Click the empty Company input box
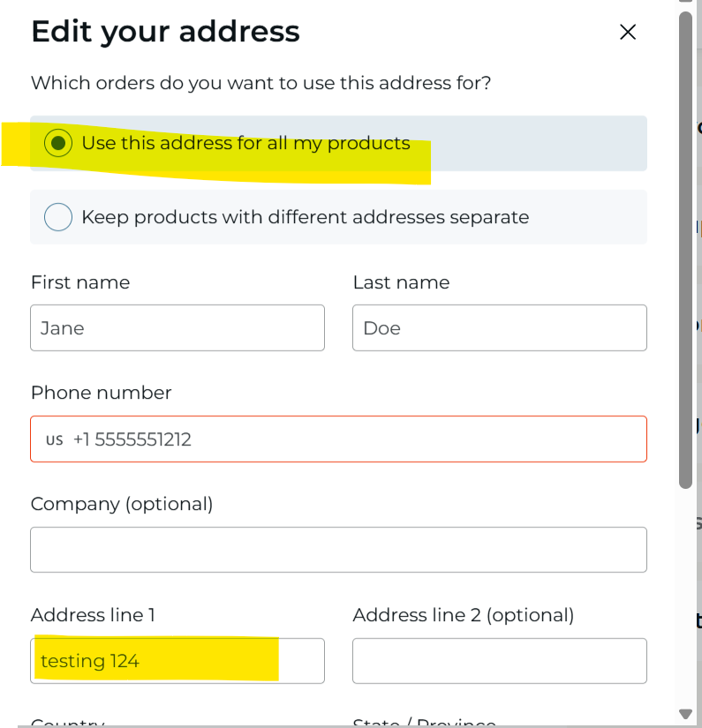 [x=339, y=550]
